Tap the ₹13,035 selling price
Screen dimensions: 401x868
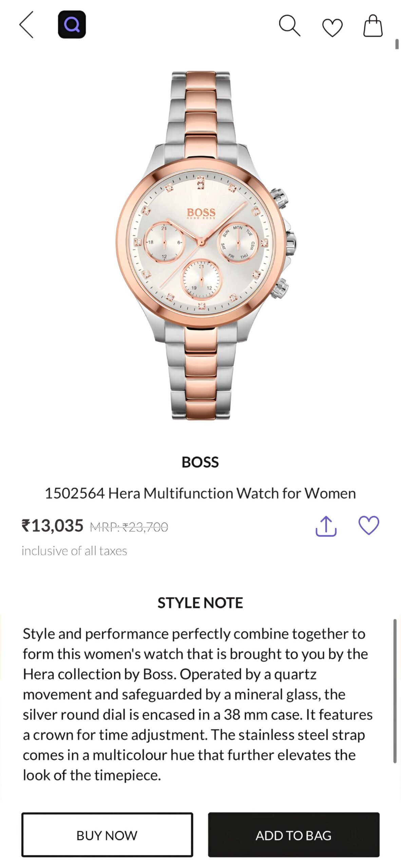pos(53,526)
